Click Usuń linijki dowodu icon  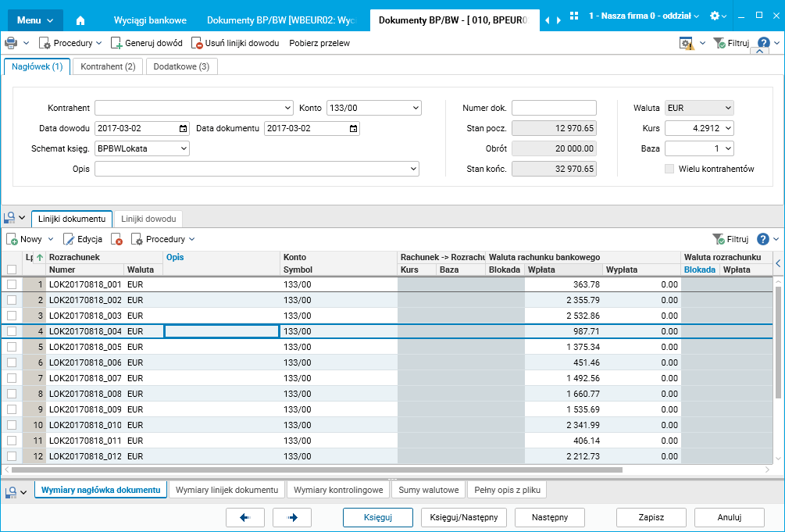point(197,44)
